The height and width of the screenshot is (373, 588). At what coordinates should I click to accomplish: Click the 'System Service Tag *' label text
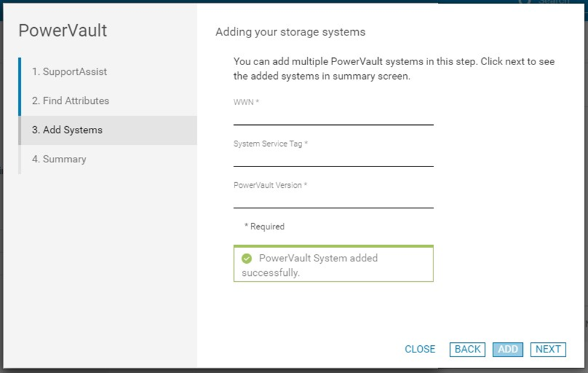pyautogui.click(x=270, y=144)
